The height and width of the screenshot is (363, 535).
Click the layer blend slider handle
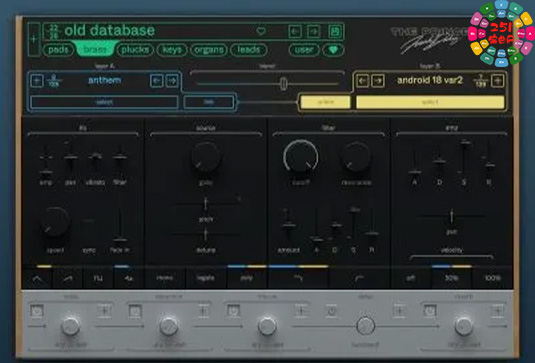pos(283,84)
